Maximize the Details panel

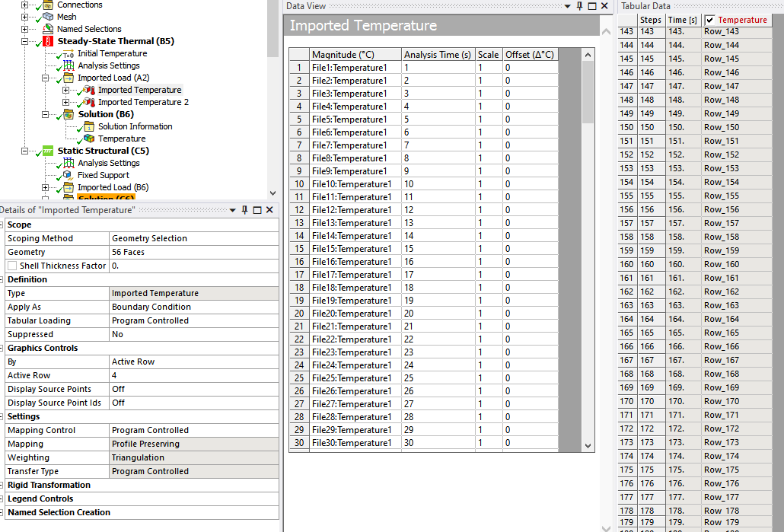click(257, 210)
